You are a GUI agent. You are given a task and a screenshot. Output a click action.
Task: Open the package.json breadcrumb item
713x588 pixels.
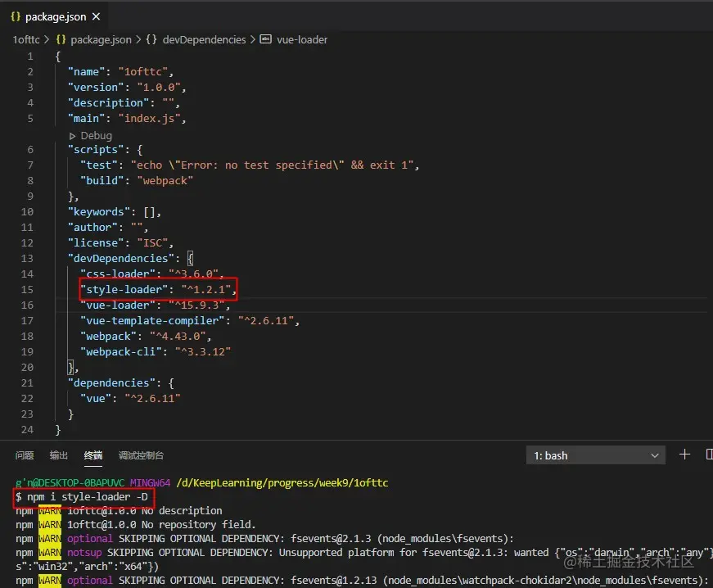click(101, 40)
